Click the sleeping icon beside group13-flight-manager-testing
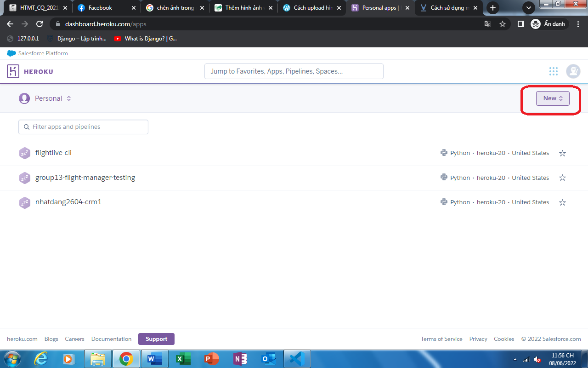 [x=25, y=178]
